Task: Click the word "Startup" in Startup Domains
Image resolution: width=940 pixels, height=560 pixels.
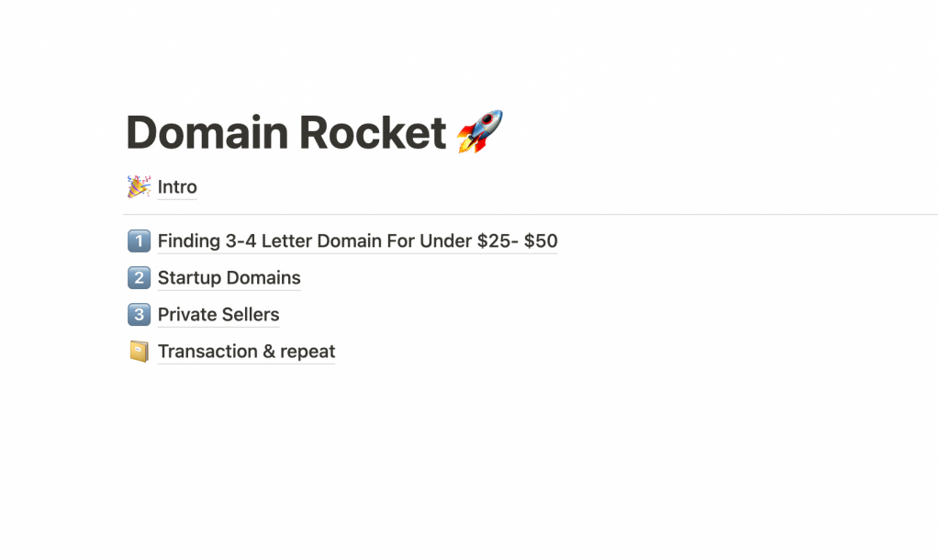Action: tap(189, 278)
